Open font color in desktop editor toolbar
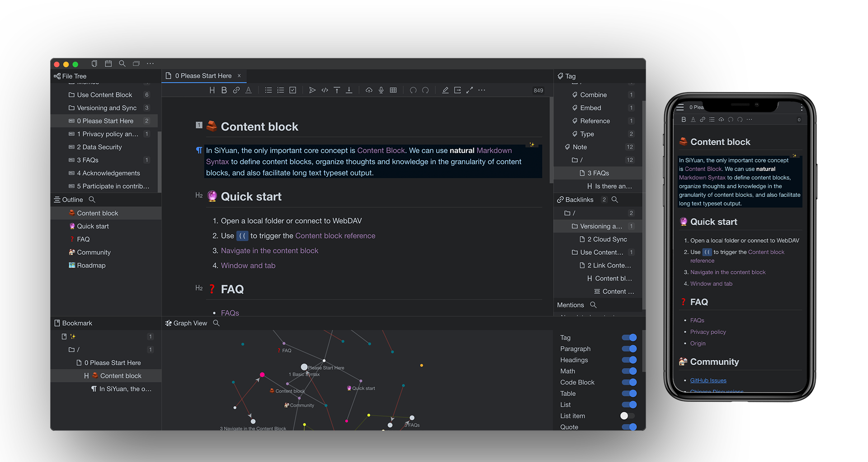The height and width of the screenshot is (462, 868). pyautogui.click(x=248, y=90)
